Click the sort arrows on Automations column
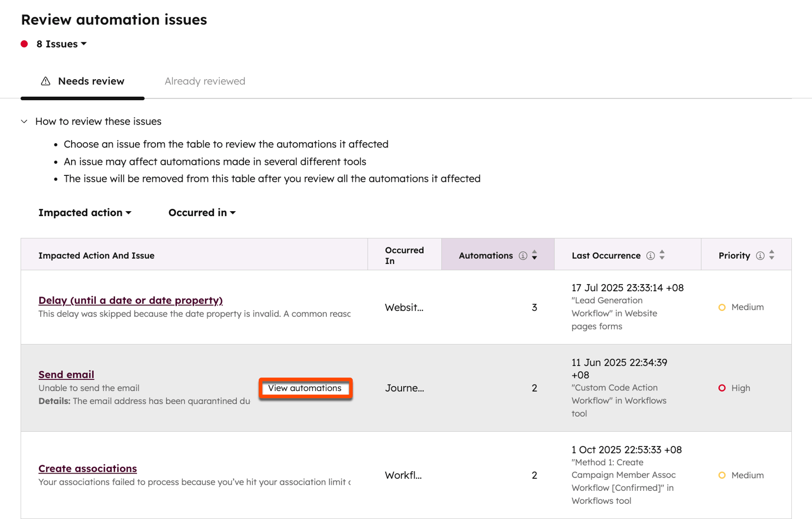The image size is (812, 519). [534, 255]
